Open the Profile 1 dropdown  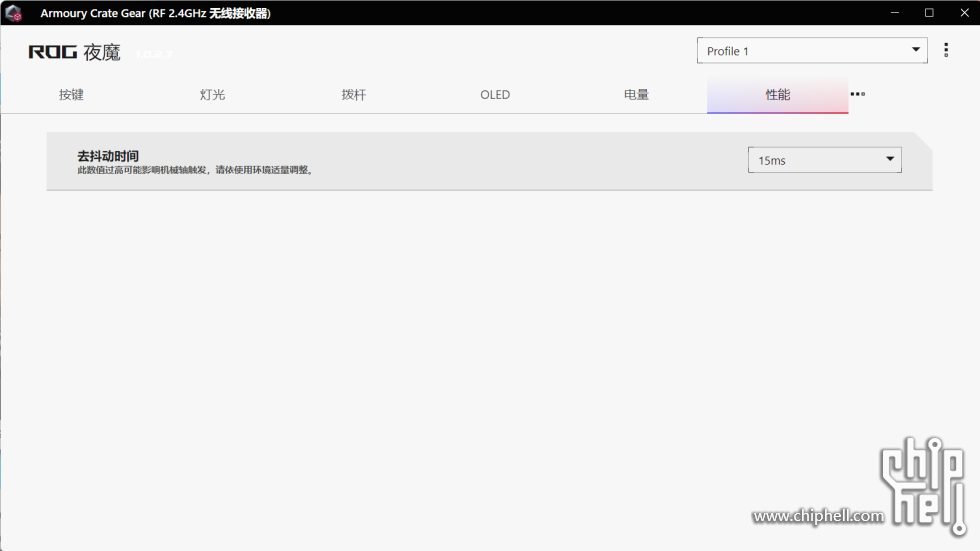tap(812, 51)
